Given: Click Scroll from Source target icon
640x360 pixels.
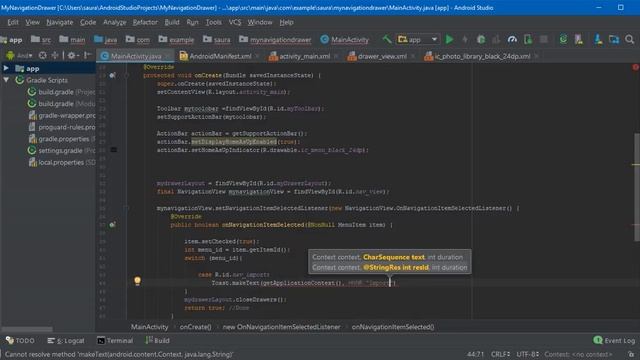Looking at the screenshot, I should point(42,55).
